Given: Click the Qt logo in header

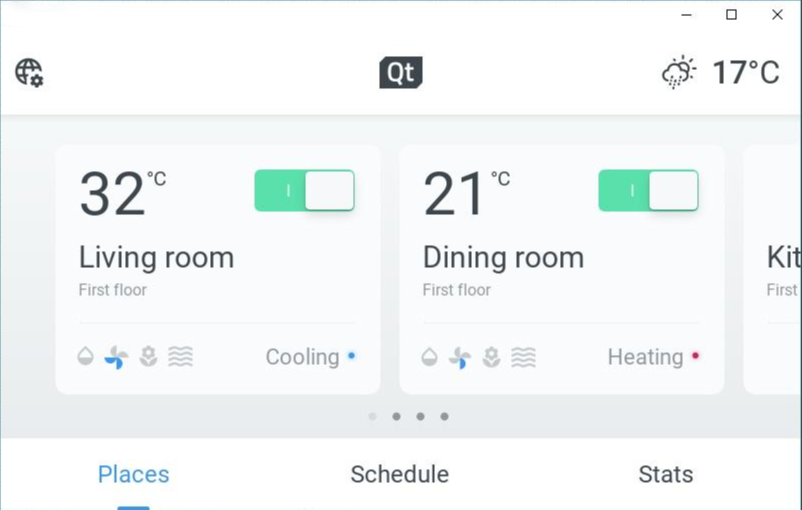Looking at the screenshot, I should click(x=401, y=72).
